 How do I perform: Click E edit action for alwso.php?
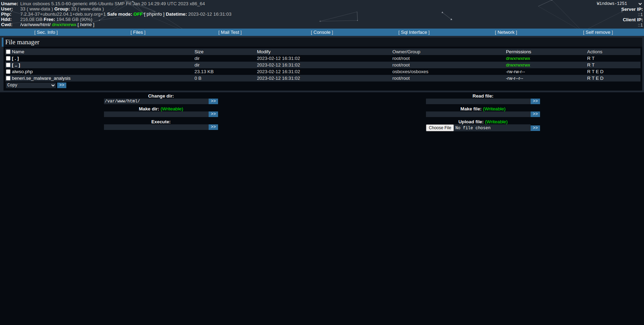click(x=597, y=72)
